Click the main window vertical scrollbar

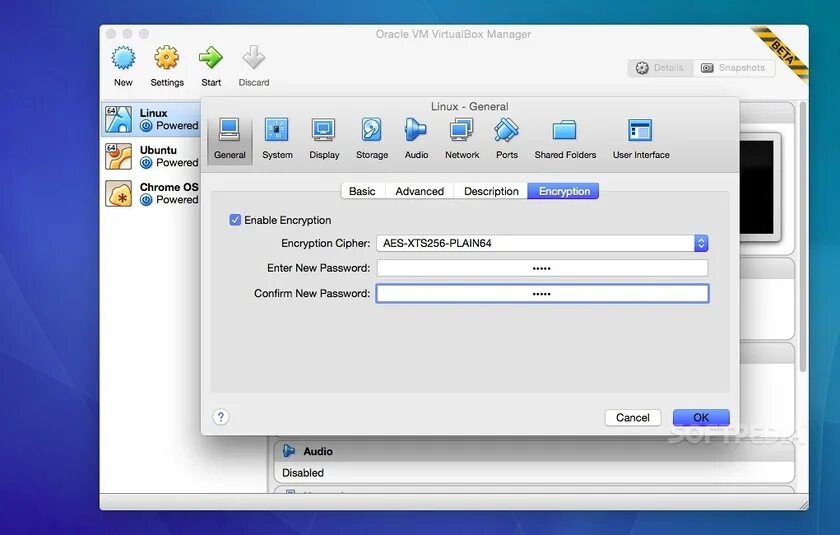pyautogui.click(x=802, y=237)
